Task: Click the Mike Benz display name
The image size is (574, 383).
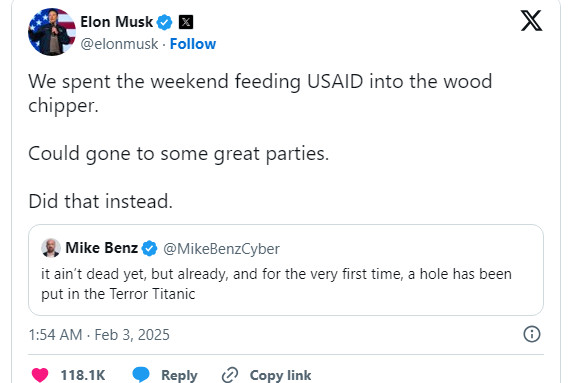Action: click(101, 248)
